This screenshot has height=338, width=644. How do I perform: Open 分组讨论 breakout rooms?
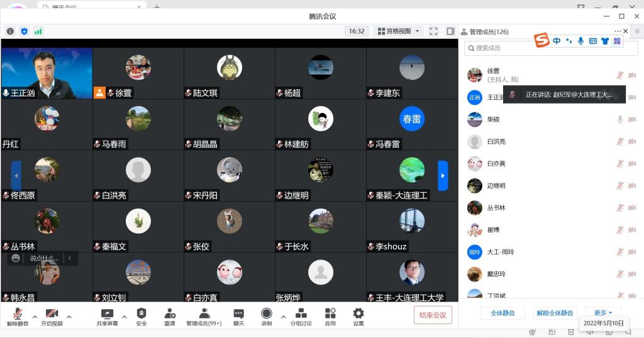point(301,316)
